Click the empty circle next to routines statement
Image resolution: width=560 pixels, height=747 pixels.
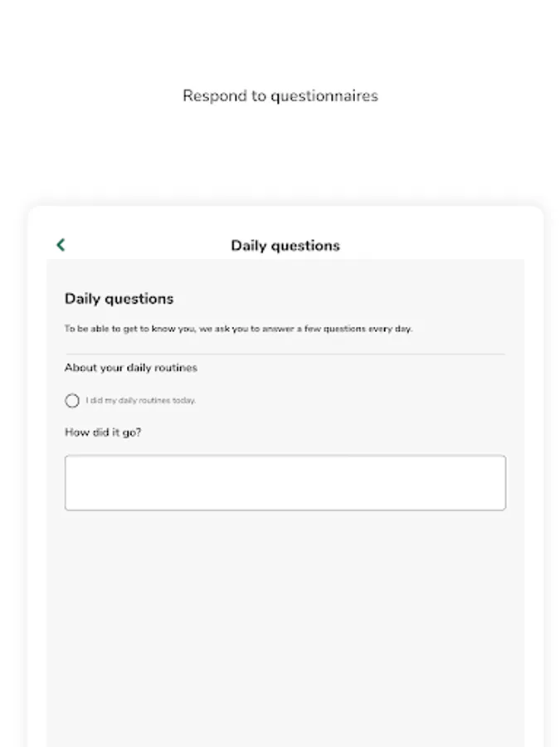point(73,401)
